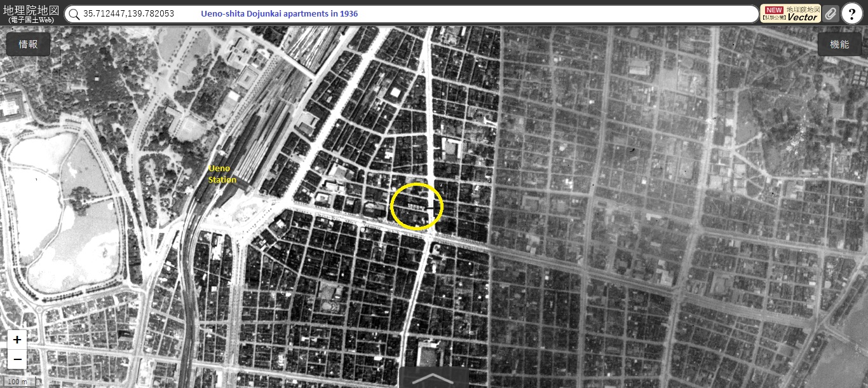Click the Ueno-shita Dojunkai apartments title text
This screenshot has width=868, height=388.
click(x=280, y=14)
